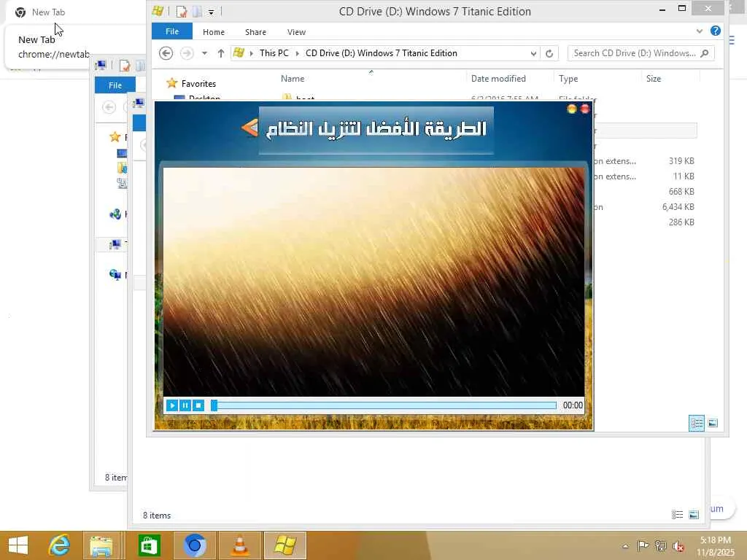Click Properties icon in quick access toolbar
The image size is (747, 560).
[x=181, y=11]
